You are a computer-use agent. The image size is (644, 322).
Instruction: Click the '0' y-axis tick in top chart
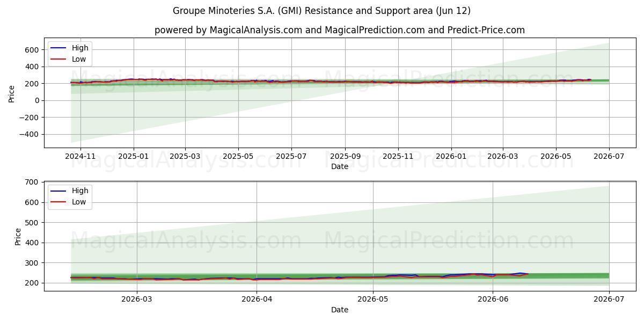pyautogui.click(x=38, y=100)
